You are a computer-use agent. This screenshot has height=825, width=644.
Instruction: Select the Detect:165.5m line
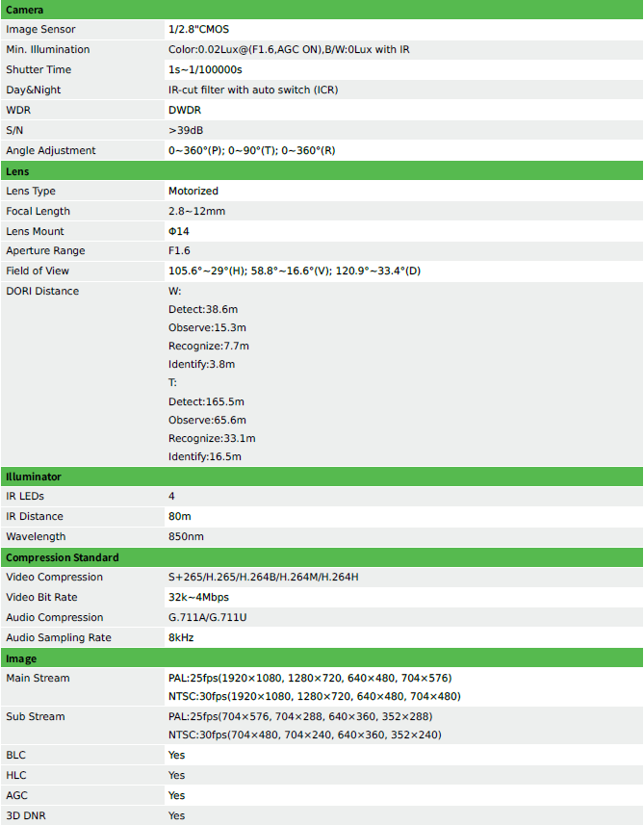tap(206, 401)
